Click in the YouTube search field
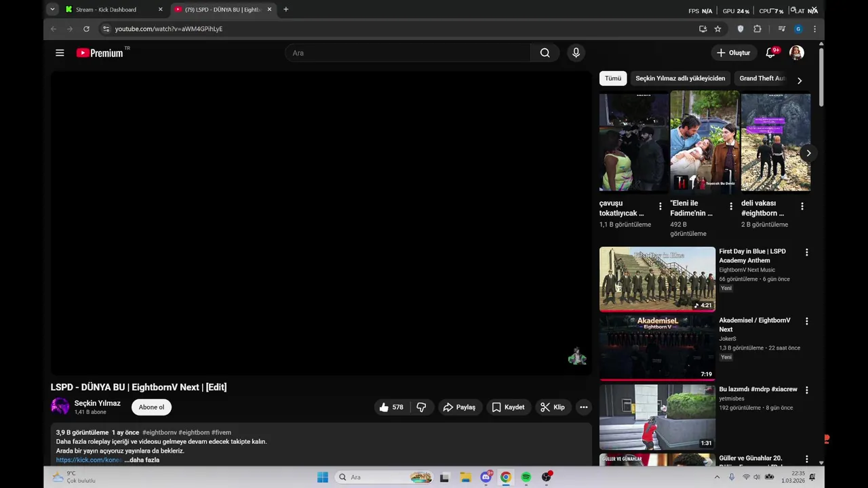Image resolution: width=868 pixels, height=488 pixels. (x=408, y=53)
